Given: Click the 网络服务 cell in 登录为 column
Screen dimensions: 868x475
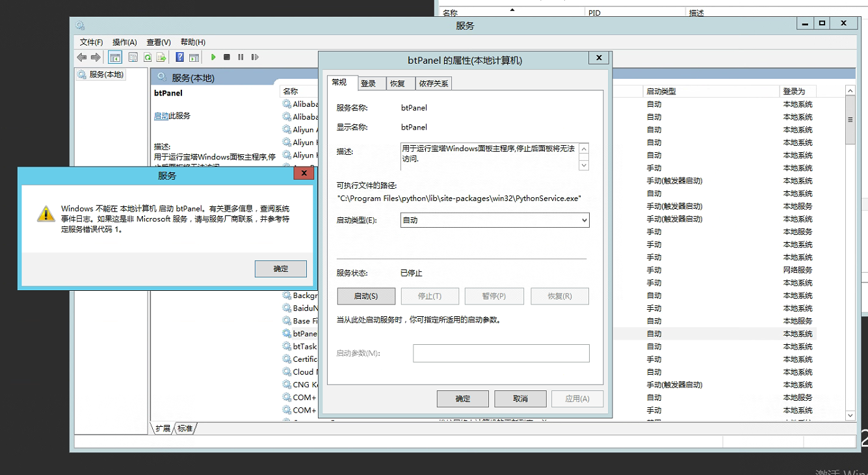Looking at the screenshot, I should tap(798, 270).
